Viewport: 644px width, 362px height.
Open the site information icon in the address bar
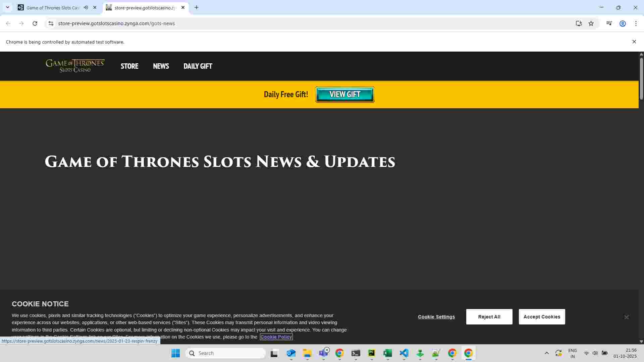point(51,23)
